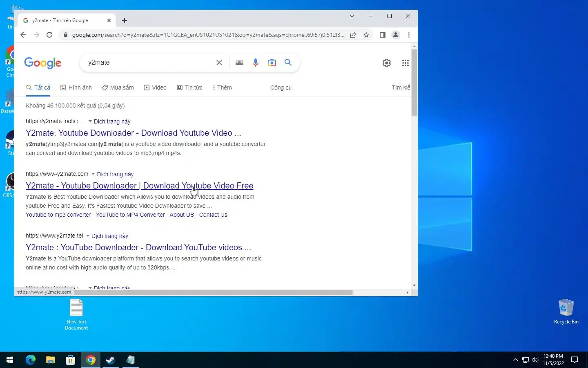The image size is (588, 368).
Task: Start a voice search with the microphone
Action: [x=256, y=63]
